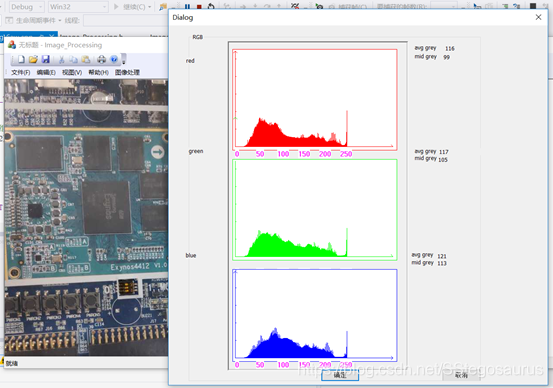Switch to the Image_Processing.h editor tab
Image resolution: width=553 pixels, height=388 pixels.
click(x=91, y=36)
